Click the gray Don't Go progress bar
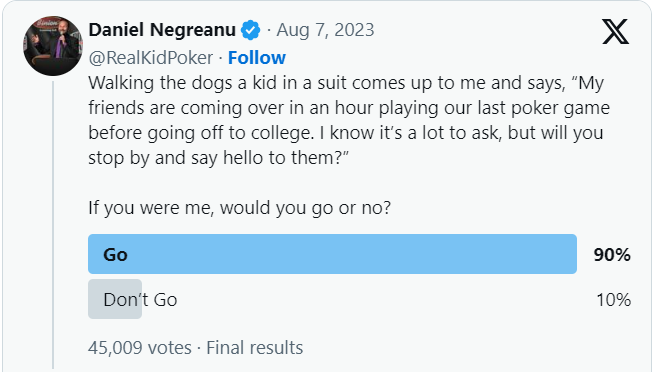The image size is (653, 372). point(115,299)
